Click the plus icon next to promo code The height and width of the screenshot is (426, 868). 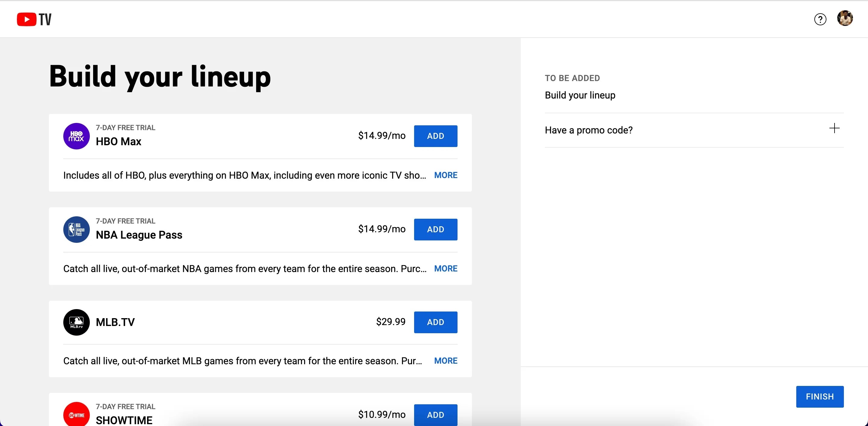834,128
